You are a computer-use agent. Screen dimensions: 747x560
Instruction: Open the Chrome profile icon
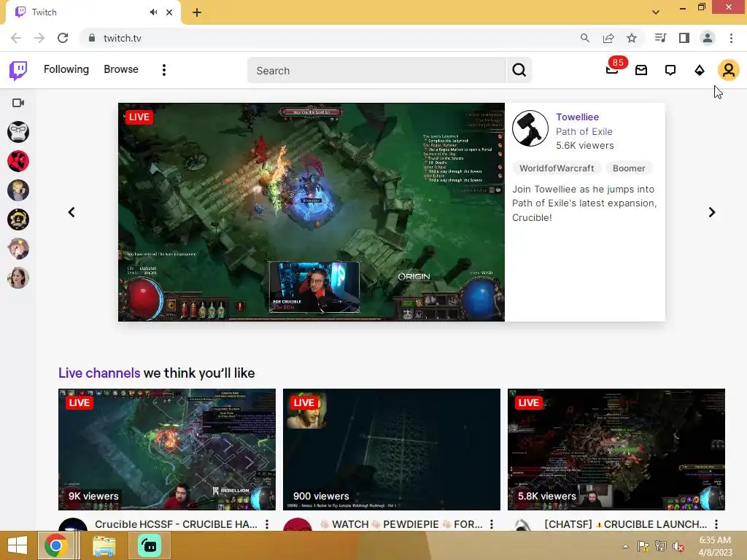tap(708, 38)
